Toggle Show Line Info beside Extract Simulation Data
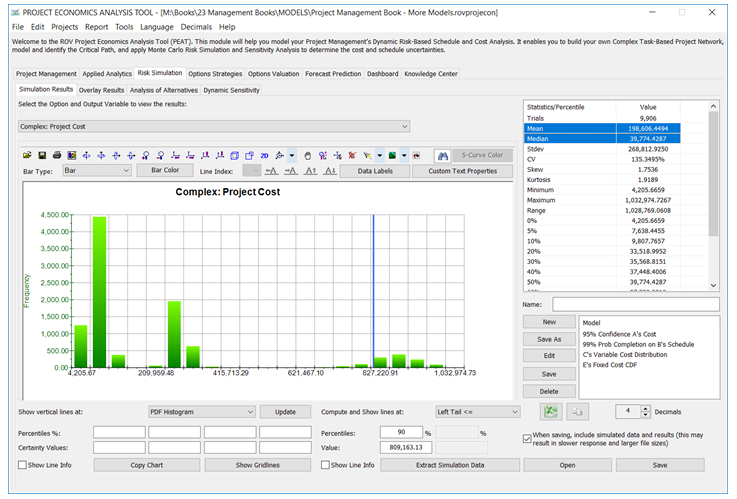737x499 pixels. pos(325,465)
